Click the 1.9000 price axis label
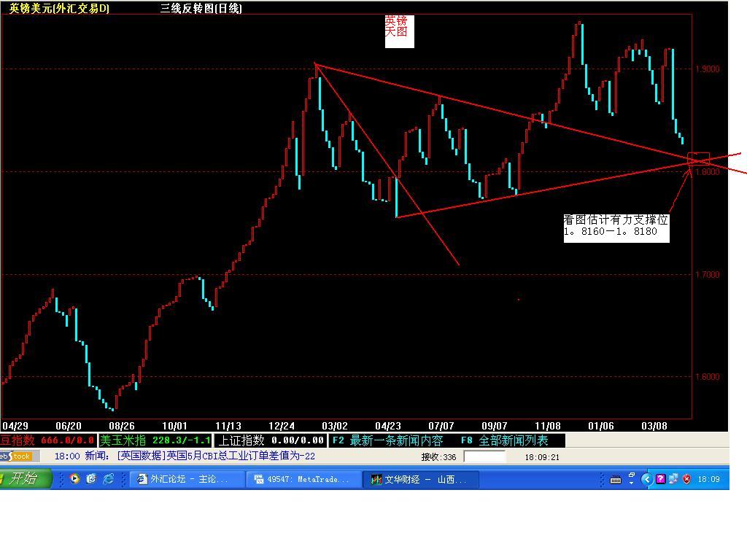Screen dimensions: 747x560 (x=708, y=69)
